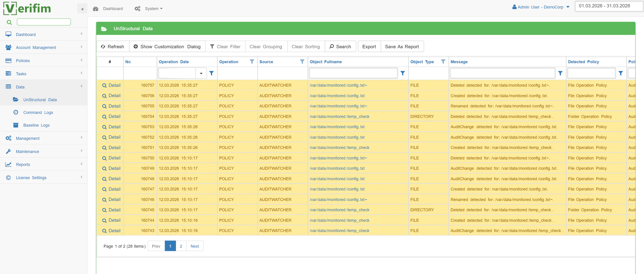Open Detail for record 160757
Image resolution: width=644 pixels, height=274 pixels.
[x=111, y=85]
